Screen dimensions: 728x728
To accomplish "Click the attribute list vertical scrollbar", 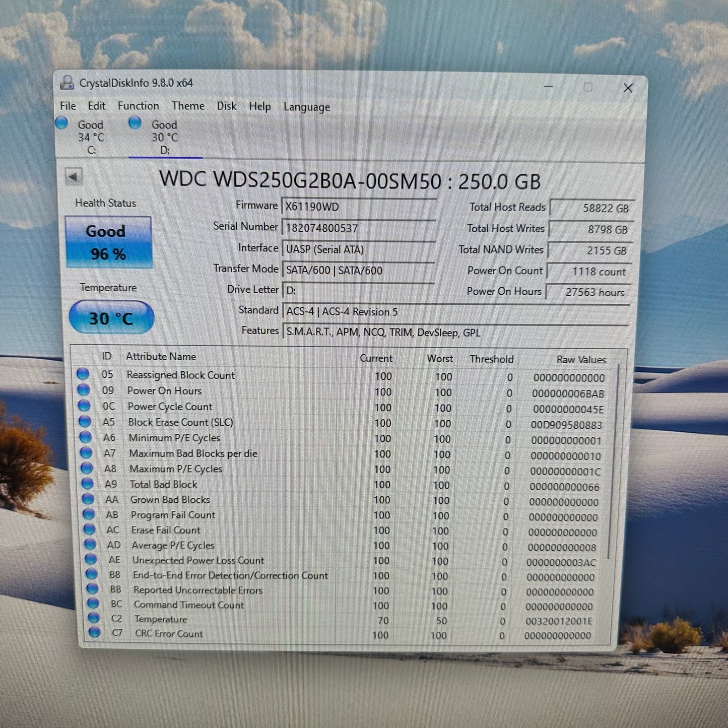I will pyautogui.click(x=614, y=461).
